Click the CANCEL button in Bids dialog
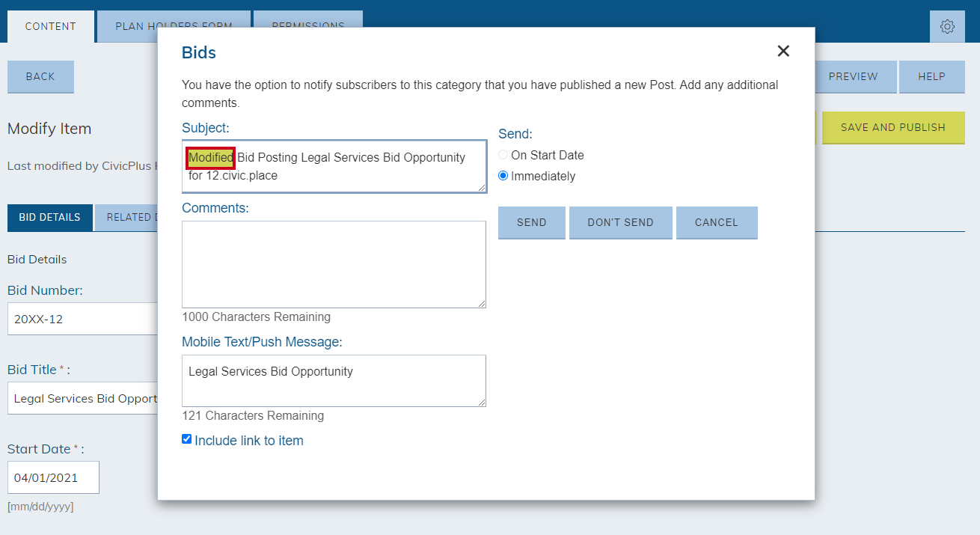This screenshot has width=980, height=535. [x=717, y=222]
